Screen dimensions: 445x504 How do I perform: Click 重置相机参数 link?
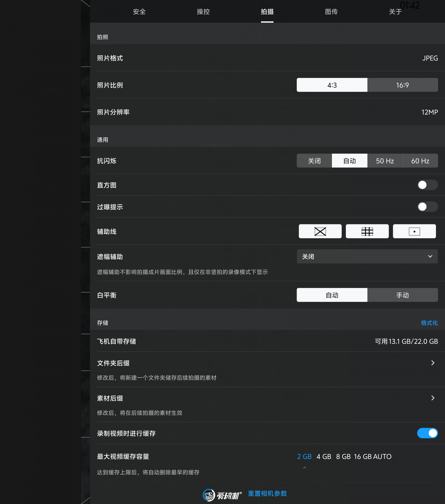267,493
